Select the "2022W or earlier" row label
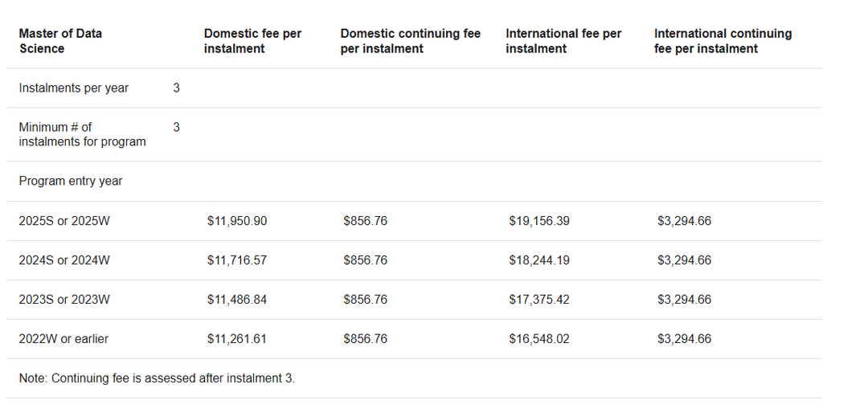The image size is (868, 417). (63, 339)
